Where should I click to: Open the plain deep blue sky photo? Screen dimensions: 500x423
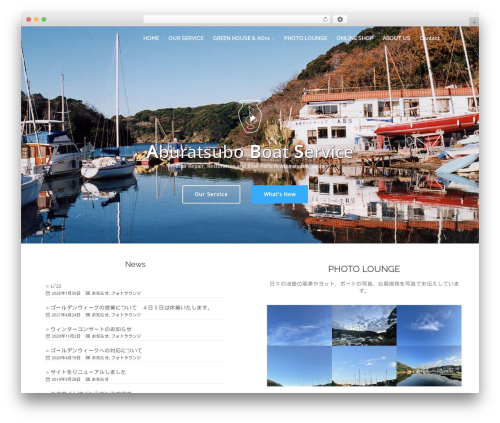point(299,366)
